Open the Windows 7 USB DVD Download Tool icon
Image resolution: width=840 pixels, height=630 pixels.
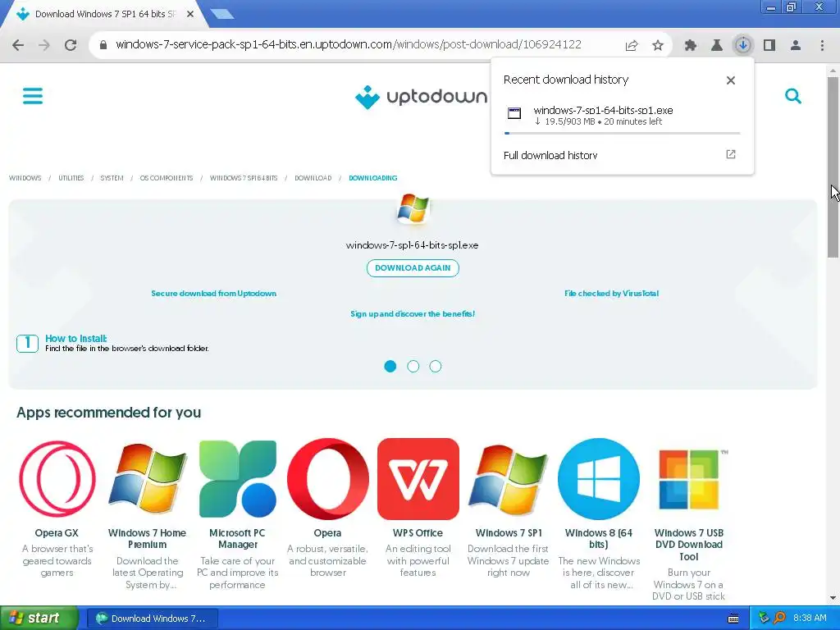pos(689,479)
